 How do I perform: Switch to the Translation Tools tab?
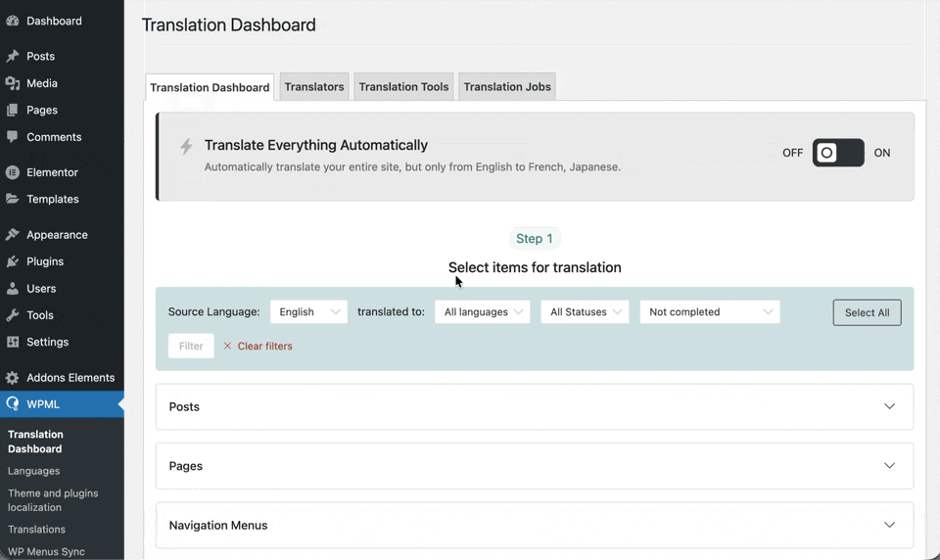coord(403,87)
